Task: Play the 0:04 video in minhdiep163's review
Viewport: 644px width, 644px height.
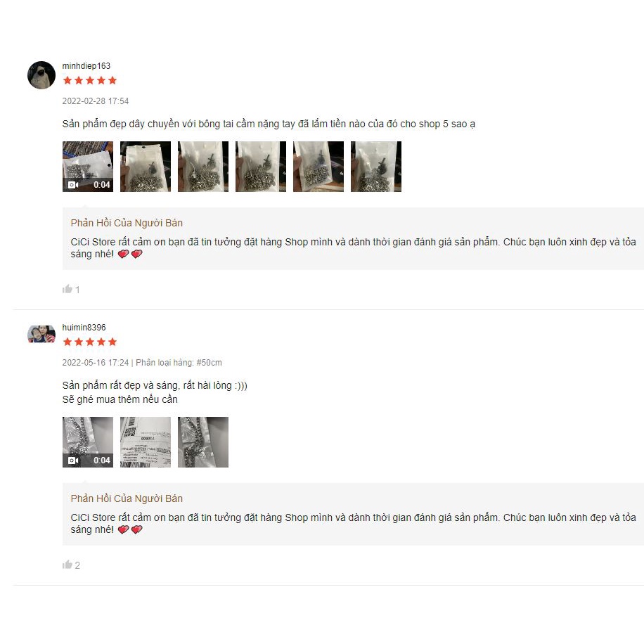Action: pos(88,167)
